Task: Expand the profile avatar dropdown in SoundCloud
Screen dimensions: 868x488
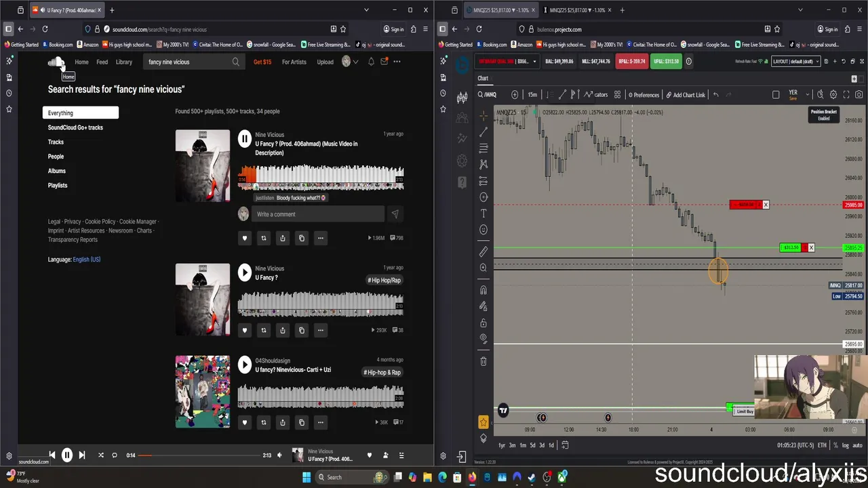Action: click(350, 62)
